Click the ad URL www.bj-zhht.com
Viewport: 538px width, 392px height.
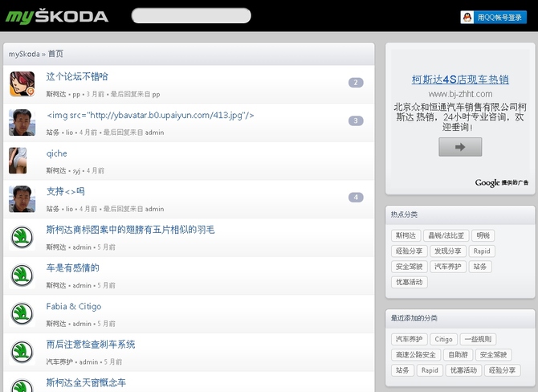tap(460, 94)
